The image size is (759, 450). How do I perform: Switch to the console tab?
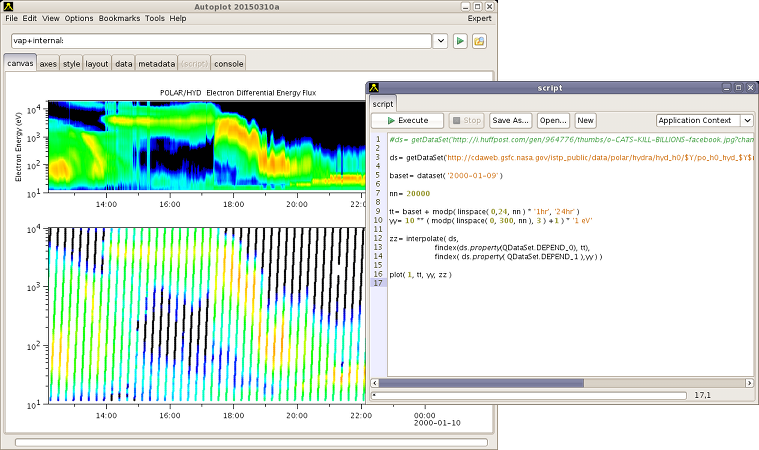pyautogui.click(x=228, y=64)
